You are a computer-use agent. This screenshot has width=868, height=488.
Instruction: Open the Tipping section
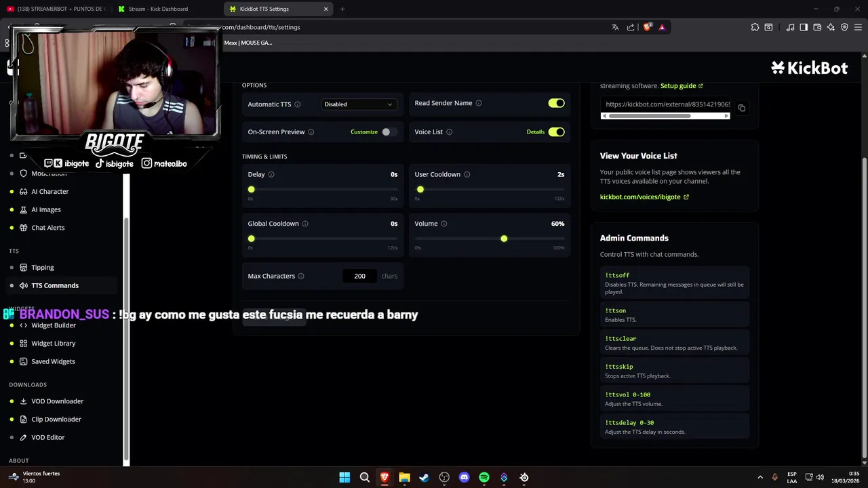click(x=43, y=268)
